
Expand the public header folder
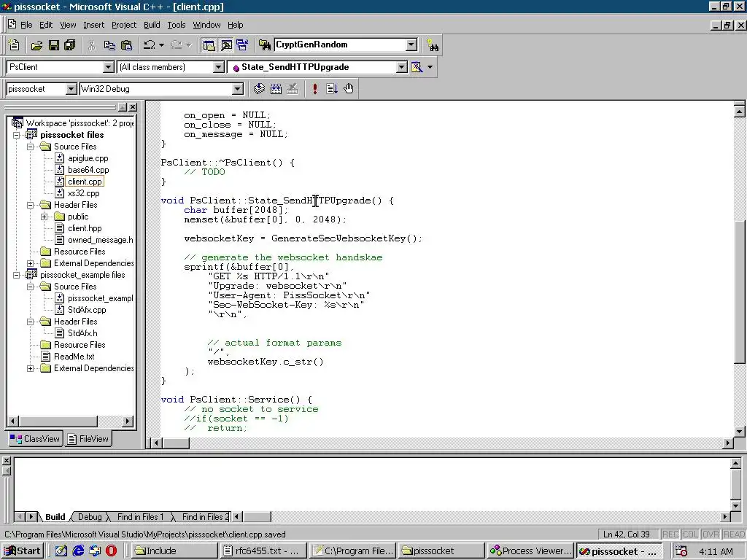click(44, 217)
